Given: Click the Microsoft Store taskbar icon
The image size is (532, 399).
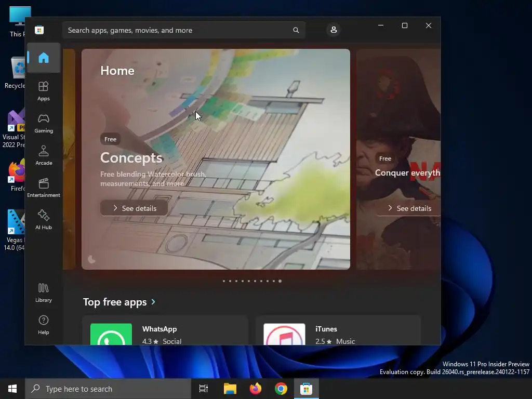Looking at the screenshot, I should [306, 389].
